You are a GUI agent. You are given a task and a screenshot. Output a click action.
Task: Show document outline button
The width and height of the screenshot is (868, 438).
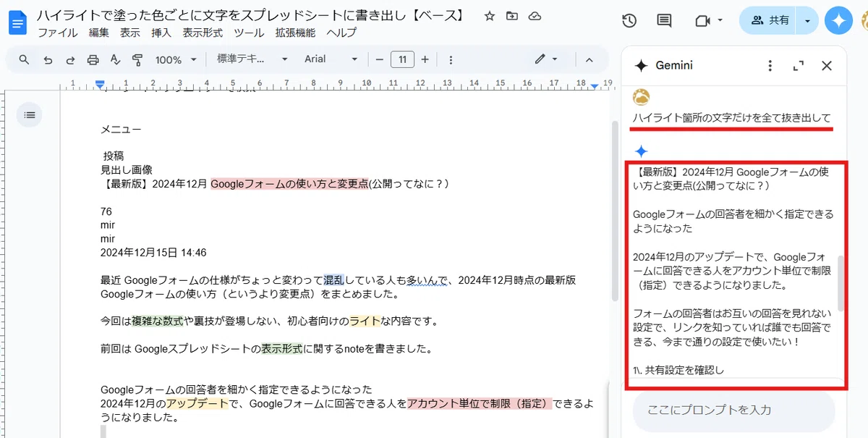click(30, 114)
